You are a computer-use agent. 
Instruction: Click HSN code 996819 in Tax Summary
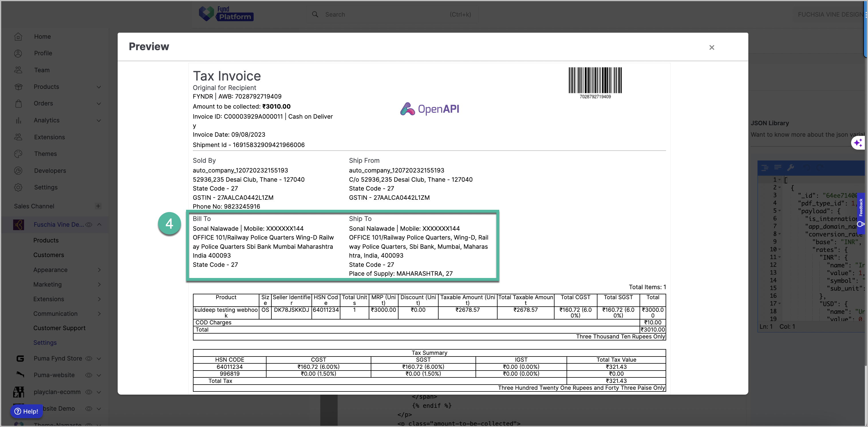(230, 374)
